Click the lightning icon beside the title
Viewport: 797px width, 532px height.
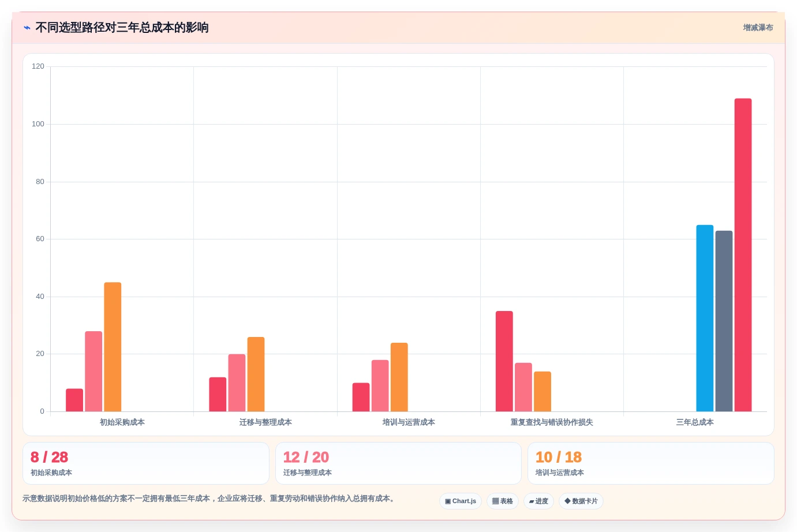point(27,28)
